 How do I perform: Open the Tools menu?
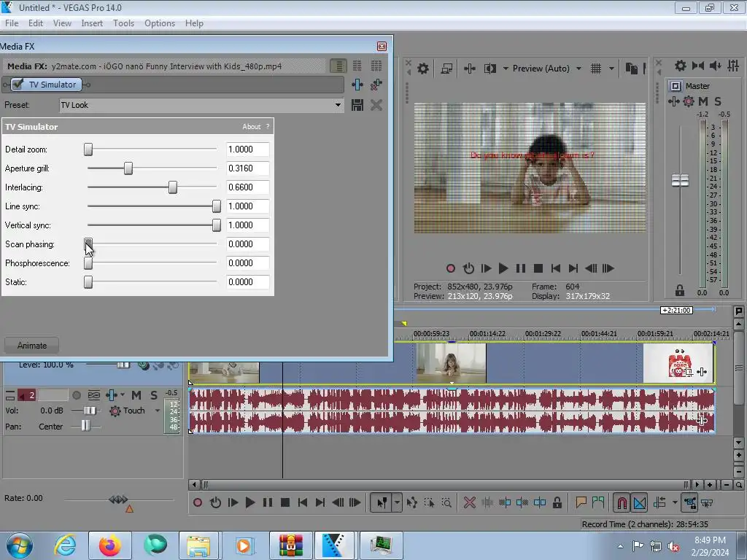tap(123, 23)
